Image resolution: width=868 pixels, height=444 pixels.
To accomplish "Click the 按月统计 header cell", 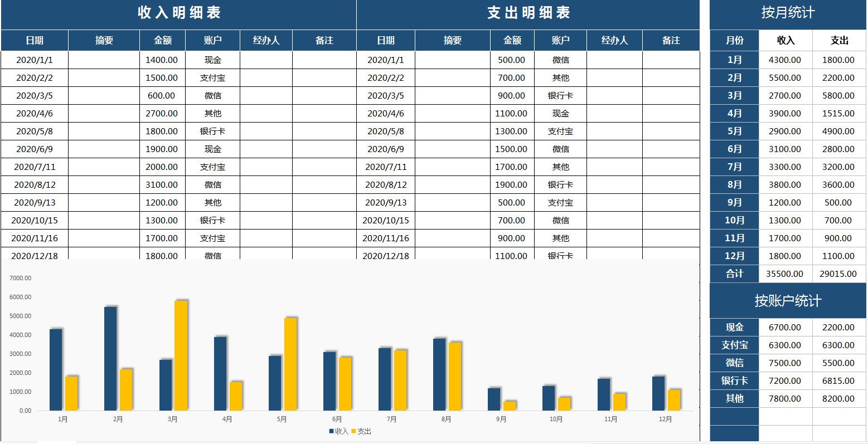I will tap(788, 14).
